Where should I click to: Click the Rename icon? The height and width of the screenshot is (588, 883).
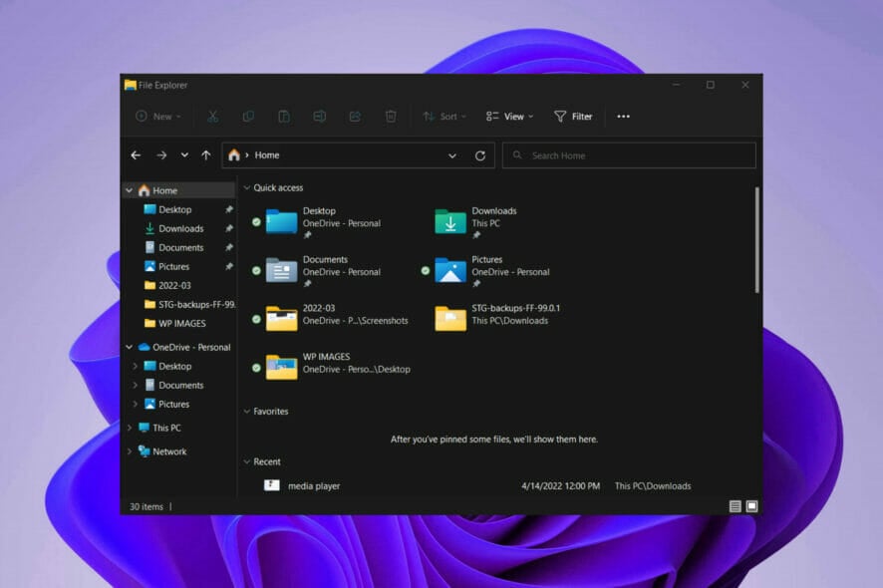click(319, 116)
